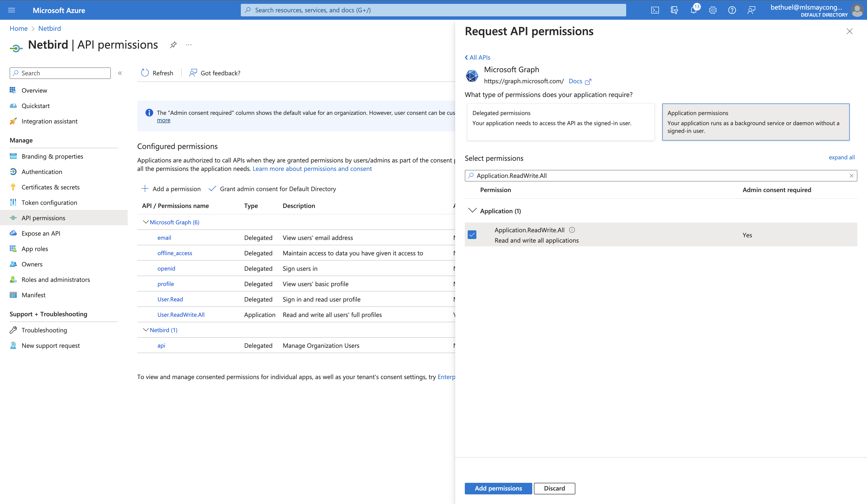Open the hamburger portal menu

click(11, 10)
